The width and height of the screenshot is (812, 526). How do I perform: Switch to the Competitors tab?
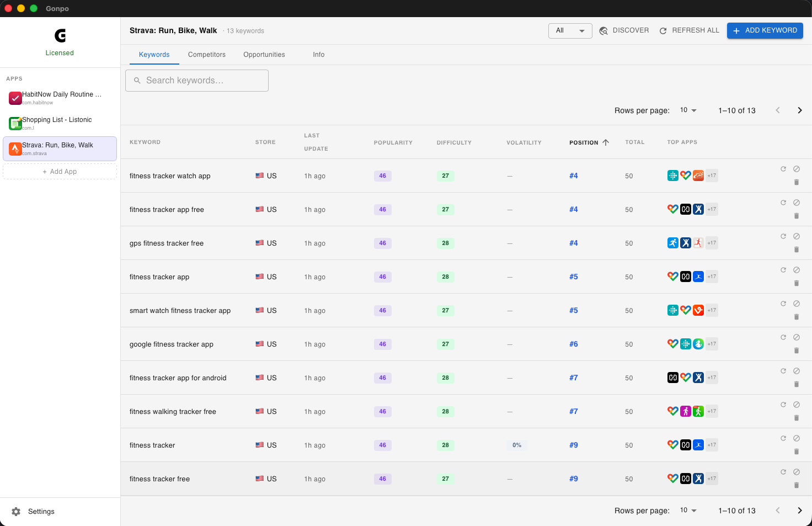pyautogui.click(x=206, y=55)
